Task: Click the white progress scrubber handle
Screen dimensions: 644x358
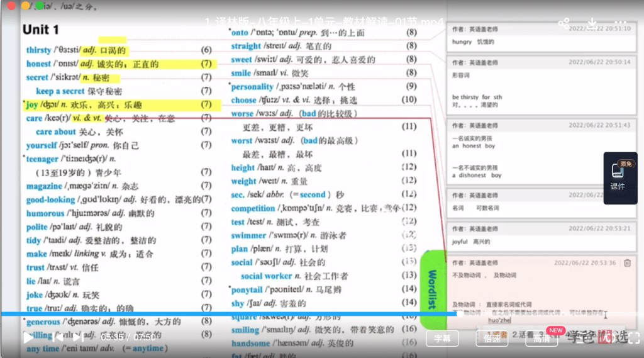Action: 460,314
